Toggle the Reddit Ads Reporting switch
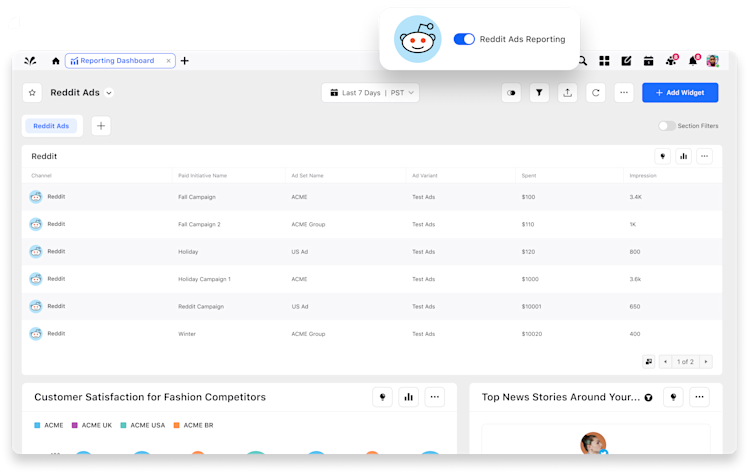Image resolution: width=749 pixels, height=474 pixels. pyautogui.click(x=464, y=39)
